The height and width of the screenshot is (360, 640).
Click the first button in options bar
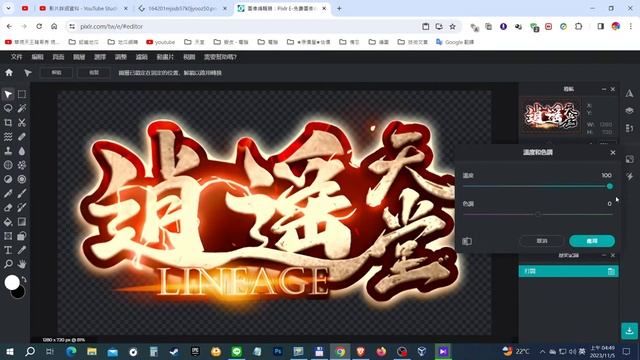click(56, 73)
